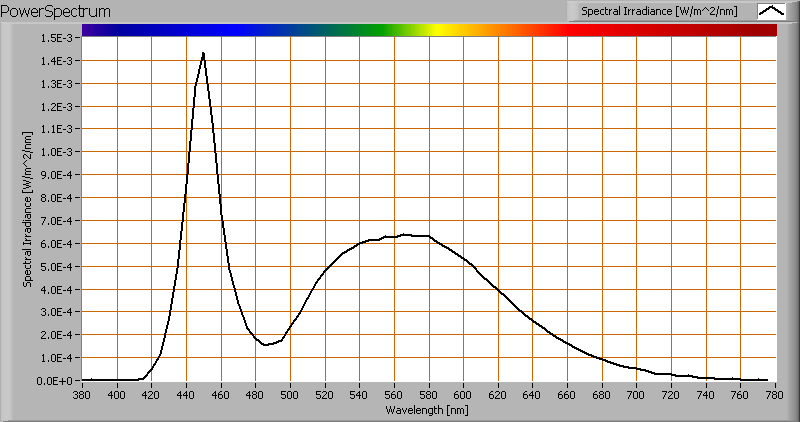Click the 0.0E+0 y-axis minimum value
800x422 pixels.
tap(58, 381)
